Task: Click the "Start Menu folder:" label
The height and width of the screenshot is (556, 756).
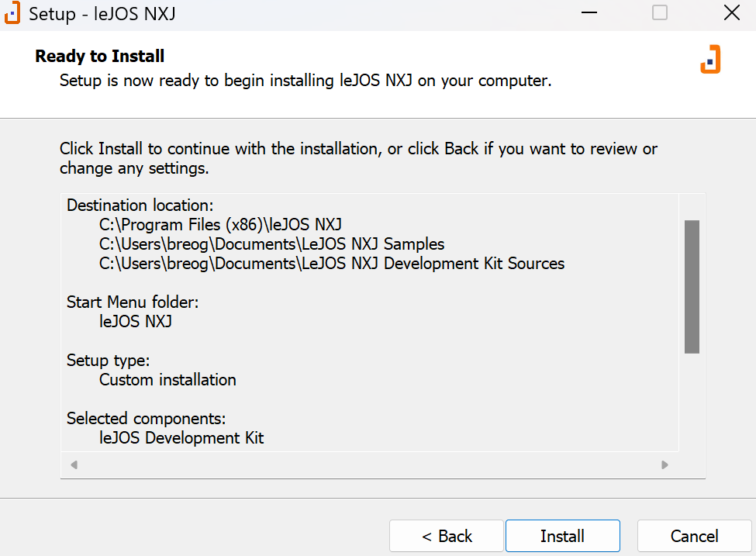Action: pos(133,302)
